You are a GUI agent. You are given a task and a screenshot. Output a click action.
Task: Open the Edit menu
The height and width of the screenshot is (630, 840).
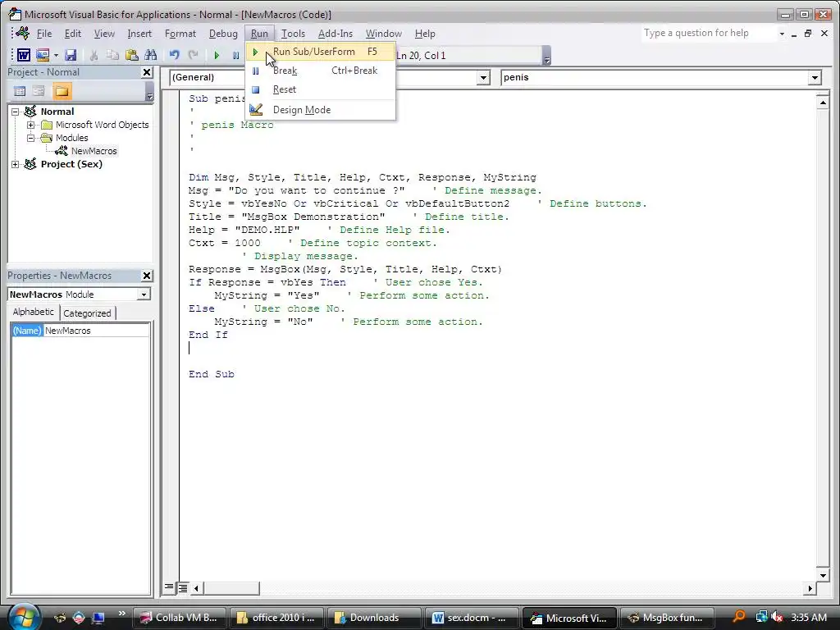(x=73, y=34)
